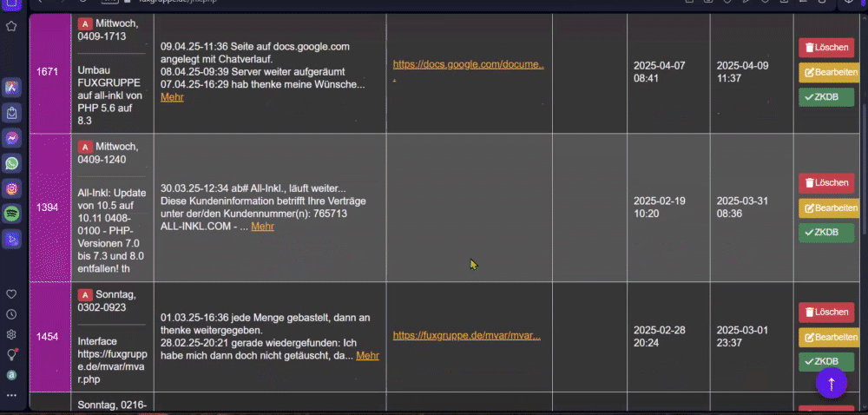The width and height of the screenshot is (868, 415).
Task: Click 'Mittwoch, 0409-1240' label
Action: coord(108,154)
